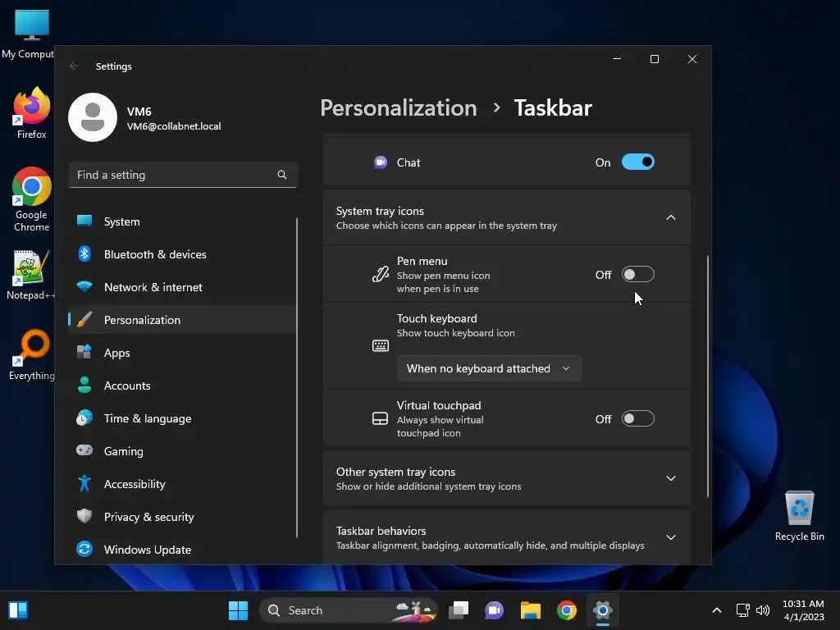Screen dimensions: 840x630
Task: Click the Windows Start button on taskbar
Action: point(238,610)
